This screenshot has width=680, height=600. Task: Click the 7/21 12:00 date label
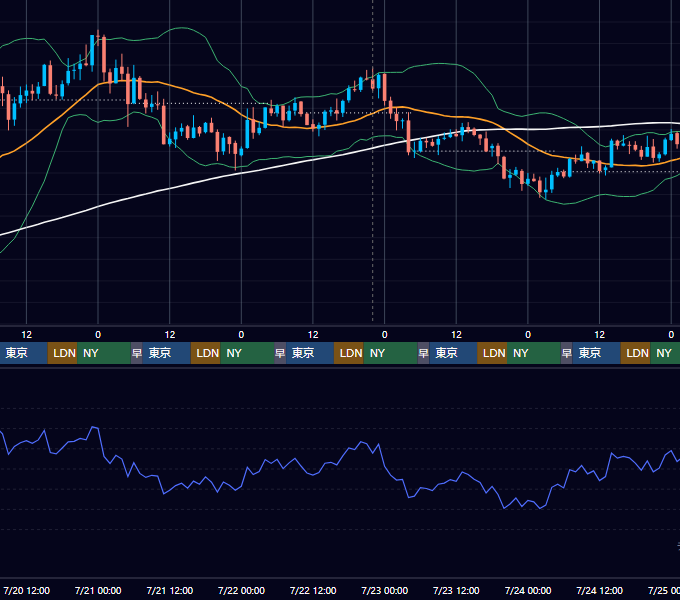(170, 590)
